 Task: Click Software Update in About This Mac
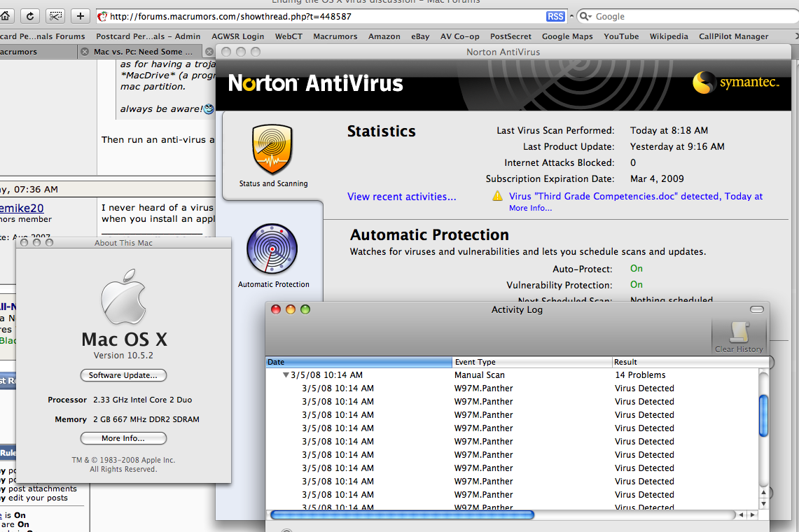coord(123,375)
